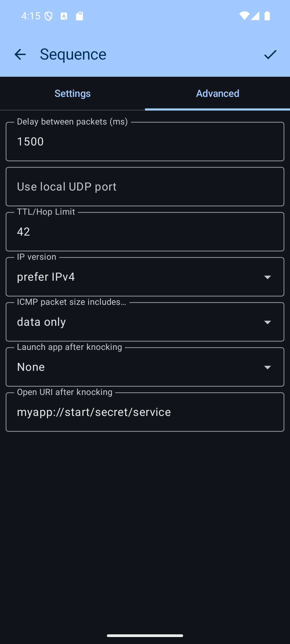Focus the Use local UDP port field
The width and height of the screenshot is (290, 644).
pos(145,187)
